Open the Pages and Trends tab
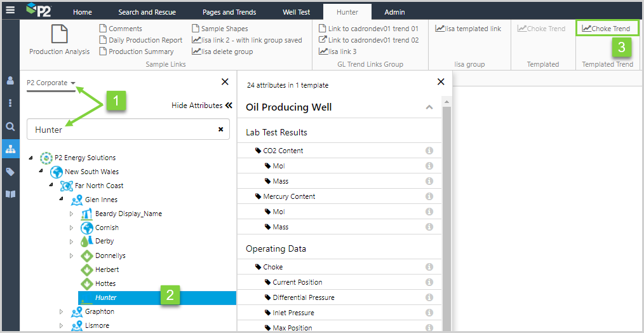 point(229,12)
